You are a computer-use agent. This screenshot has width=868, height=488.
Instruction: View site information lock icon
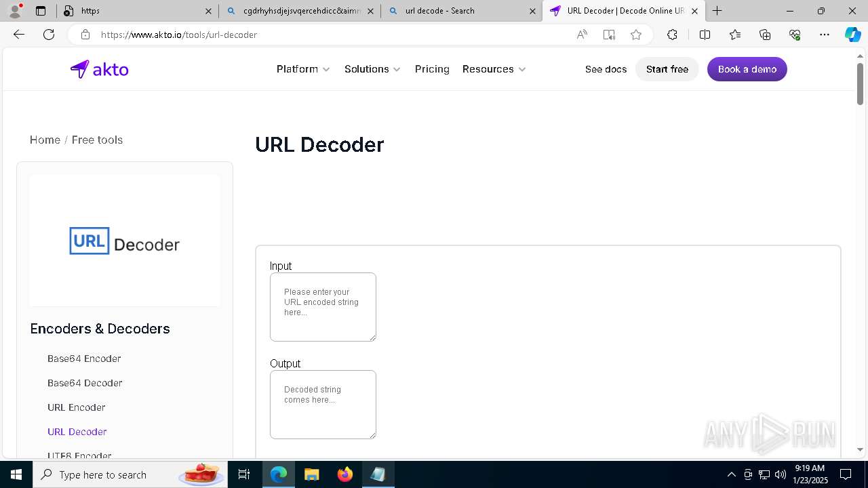click(85, 35)
